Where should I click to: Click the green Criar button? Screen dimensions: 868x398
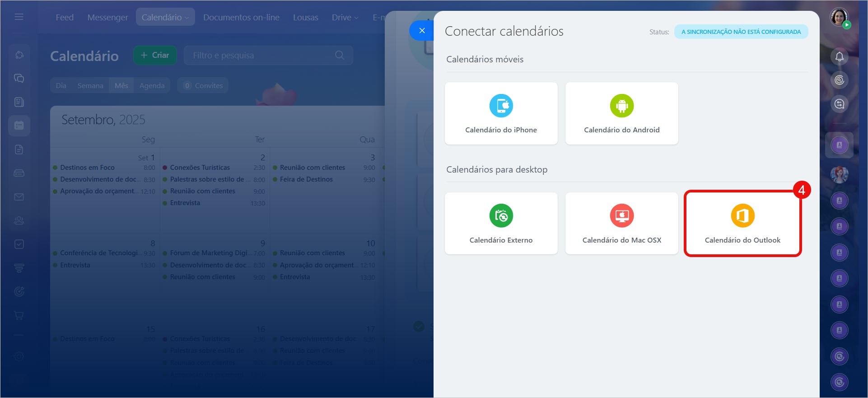tap(154, 55)
